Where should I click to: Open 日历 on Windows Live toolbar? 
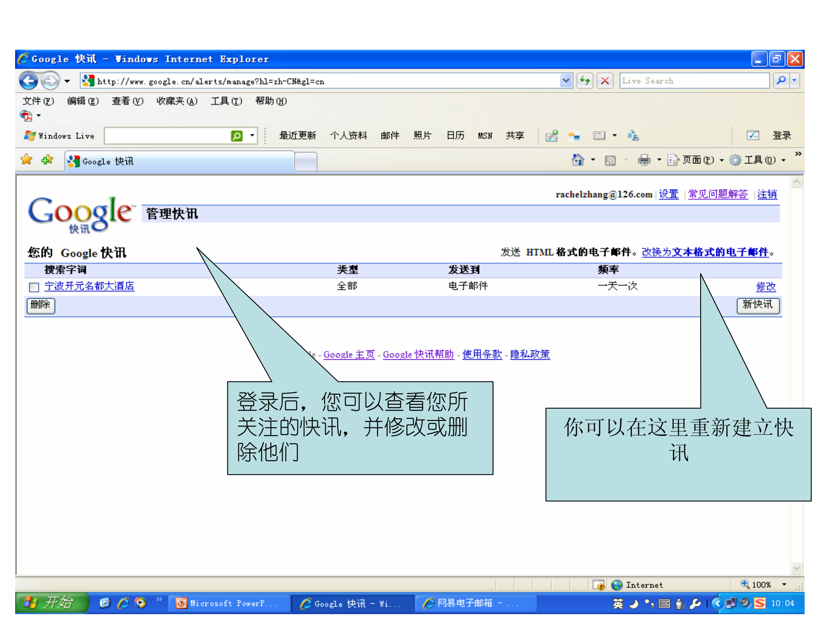click(455, 136)
